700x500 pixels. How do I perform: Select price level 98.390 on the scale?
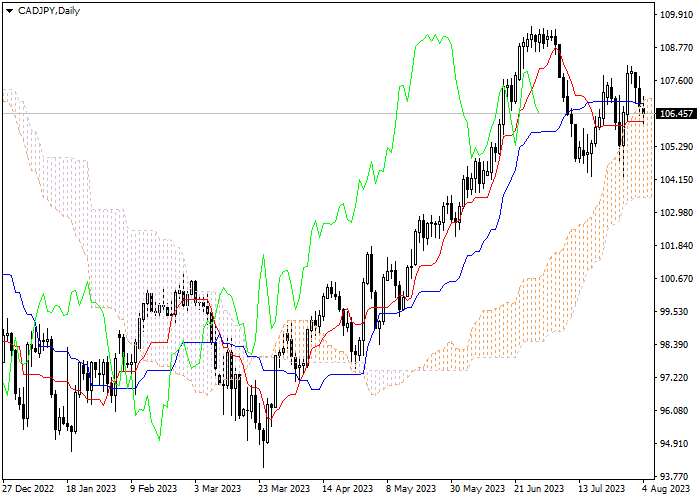point(674,345)
